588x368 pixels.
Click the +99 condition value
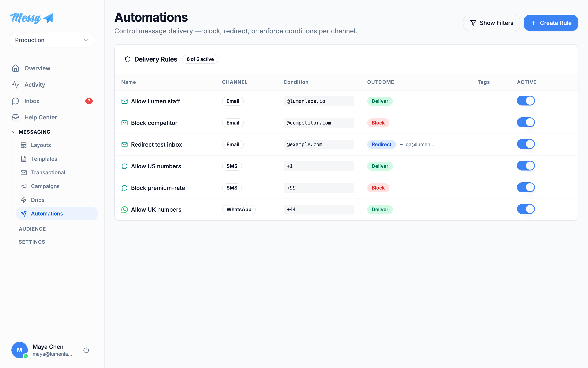pyautogui.click(x=319, y=188)
